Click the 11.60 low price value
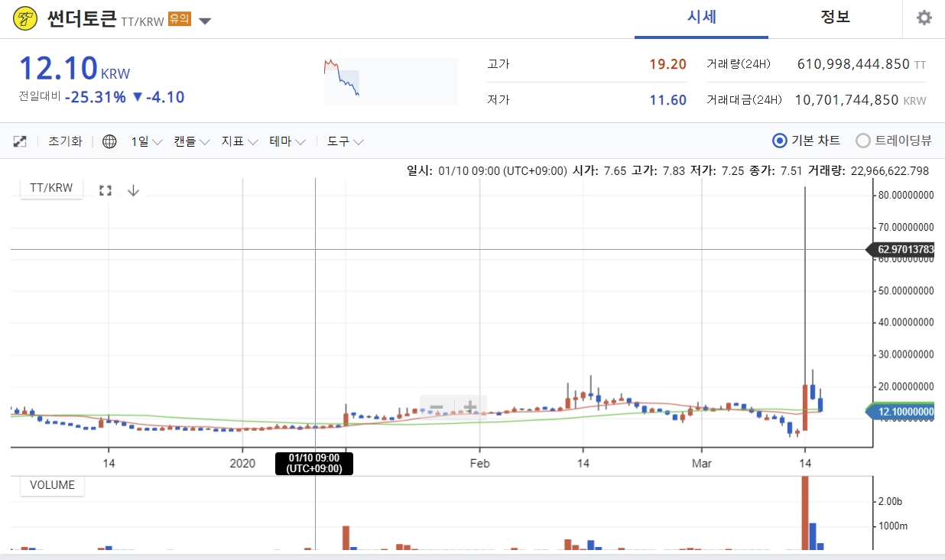The height and width of the screenshot is (560, 945). click(x=667, y=100)
